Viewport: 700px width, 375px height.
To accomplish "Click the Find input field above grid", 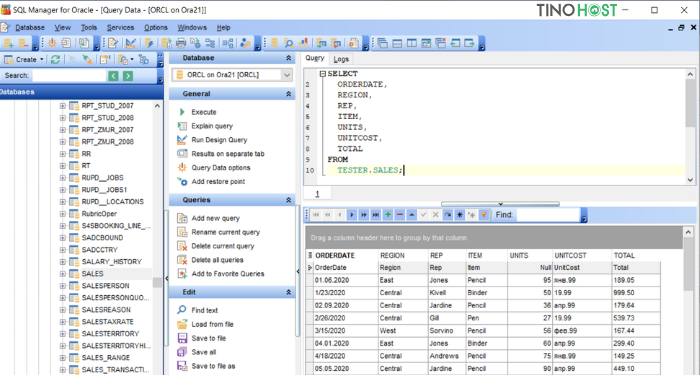I will click(548, 215).
